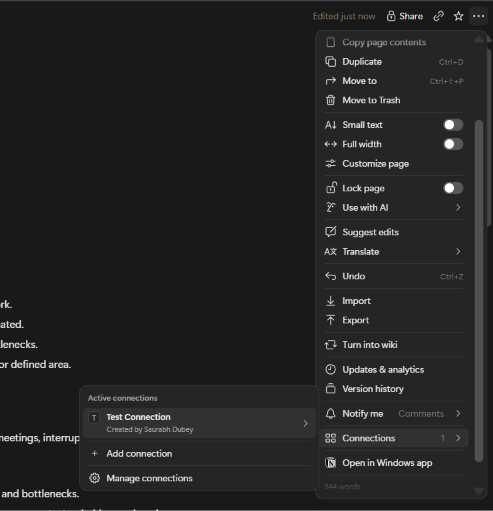Click the gear icon for Manage connections
The width and height of the screenshot is (493, 511).
94,478
